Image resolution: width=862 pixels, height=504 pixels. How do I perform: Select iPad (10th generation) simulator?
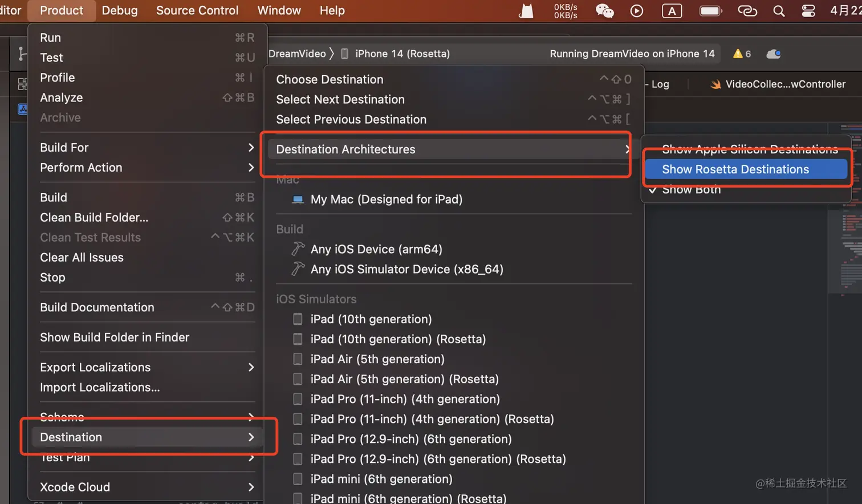point(454,319)
